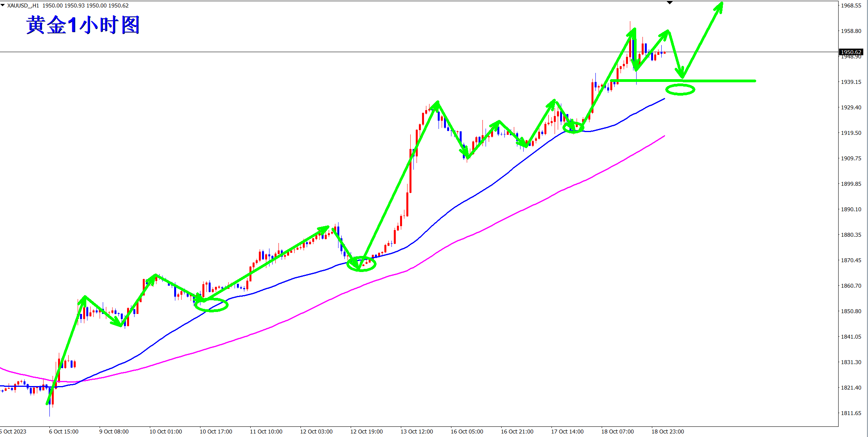The image size is (868, 437).
Task: Click the 13 Oct 12:00 time label
Action: point(417,432)
